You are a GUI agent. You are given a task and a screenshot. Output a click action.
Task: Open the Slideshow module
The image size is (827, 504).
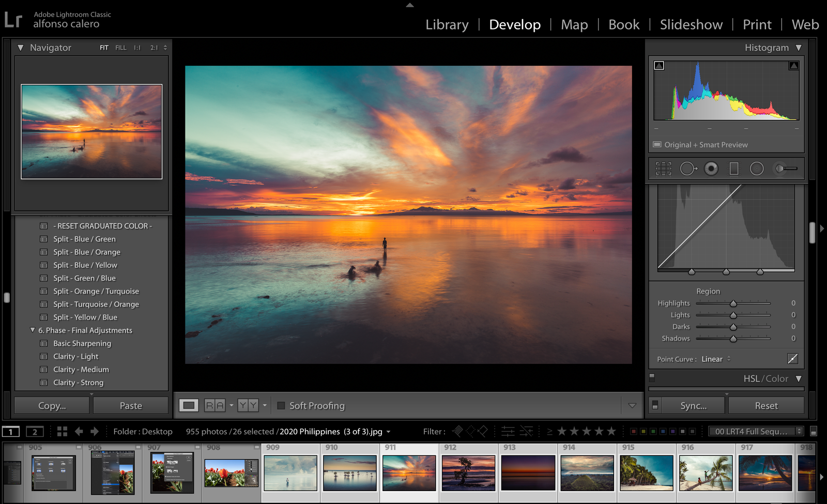[x=691, y=24]
